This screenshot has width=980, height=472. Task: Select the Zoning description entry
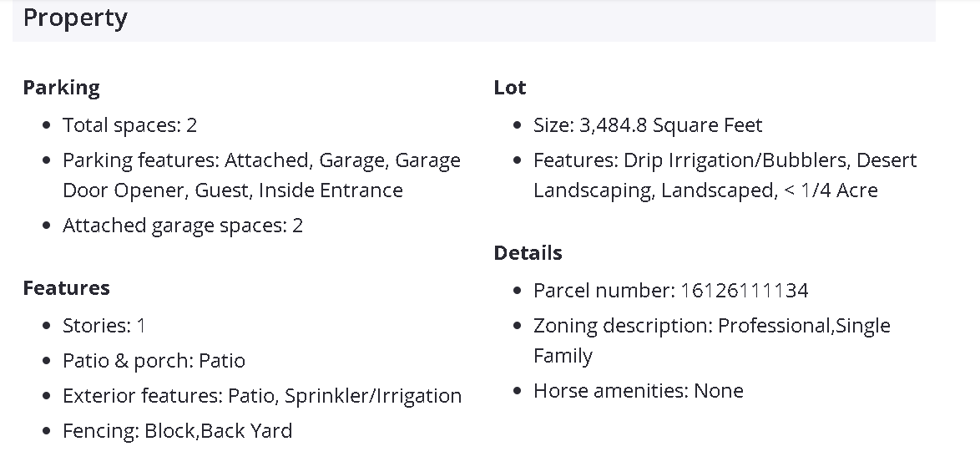point(711,326)
